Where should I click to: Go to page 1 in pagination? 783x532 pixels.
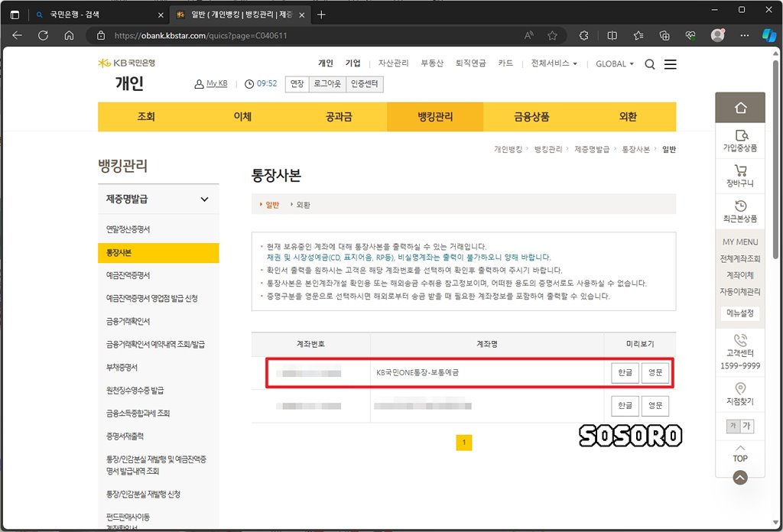tap(464, 442)
